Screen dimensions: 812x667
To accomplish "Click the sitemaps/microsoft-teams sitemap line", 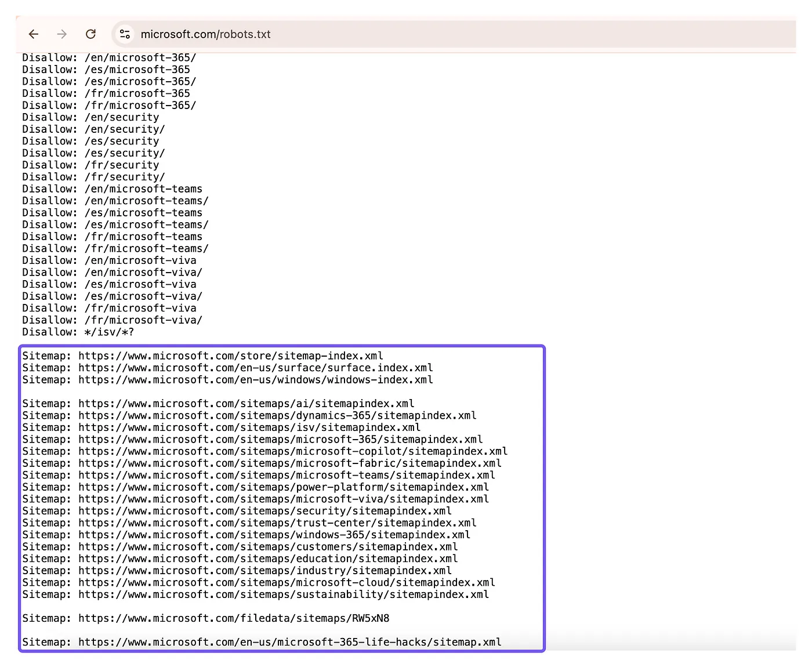I will pos(259,475).
